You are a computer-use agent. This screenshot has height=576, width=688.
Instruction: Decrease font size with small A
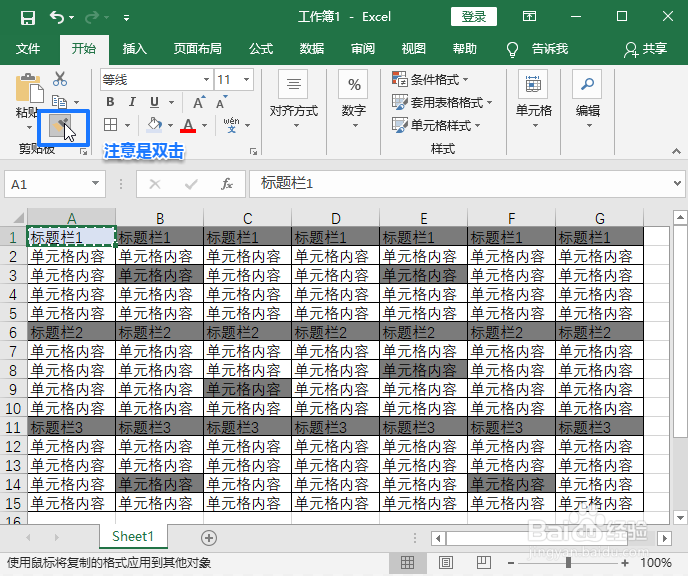(x=222, y=102)
